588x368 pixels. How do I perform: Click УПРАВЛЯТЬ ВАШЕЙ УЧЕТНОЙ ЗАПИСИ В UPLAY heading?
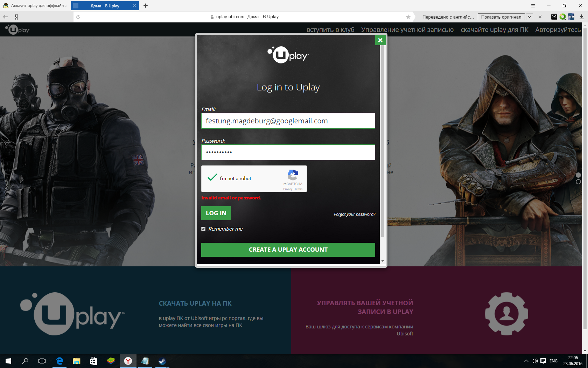pos(365,307)
